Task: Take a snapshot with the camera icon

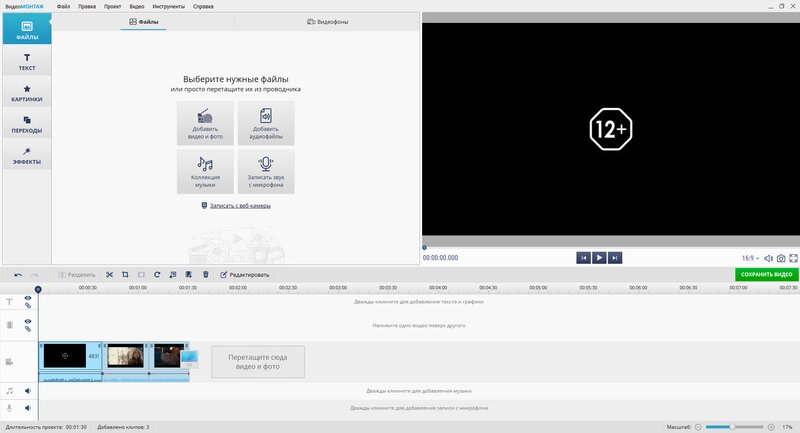Action: (780, 258)
